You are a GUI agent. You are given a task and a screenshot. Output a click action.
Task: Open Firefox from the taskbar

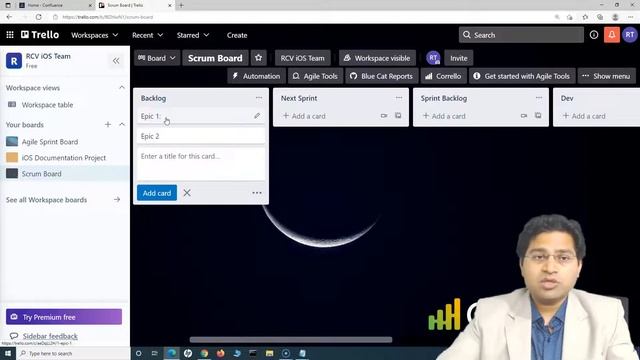point(220,353)
